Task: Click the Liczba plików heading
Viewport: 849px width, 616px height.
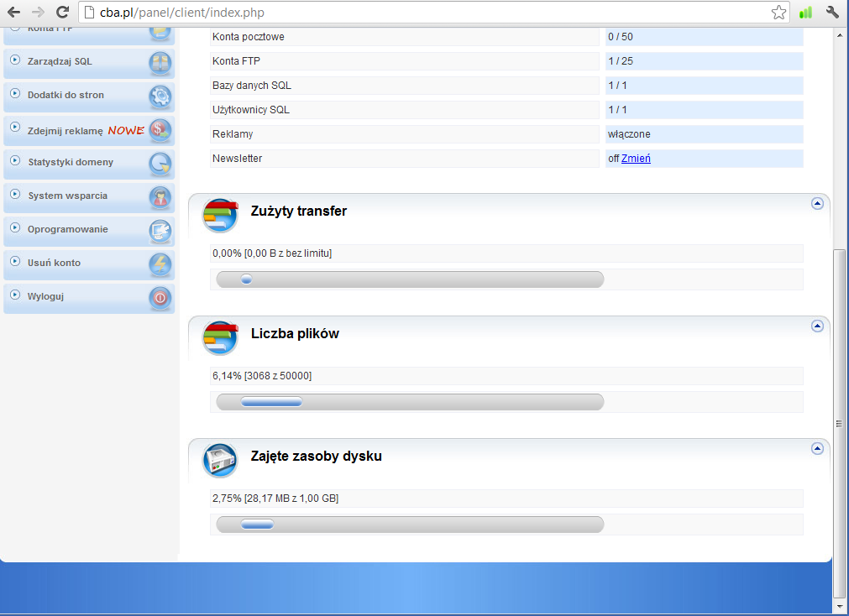Action: pos(295,333)
